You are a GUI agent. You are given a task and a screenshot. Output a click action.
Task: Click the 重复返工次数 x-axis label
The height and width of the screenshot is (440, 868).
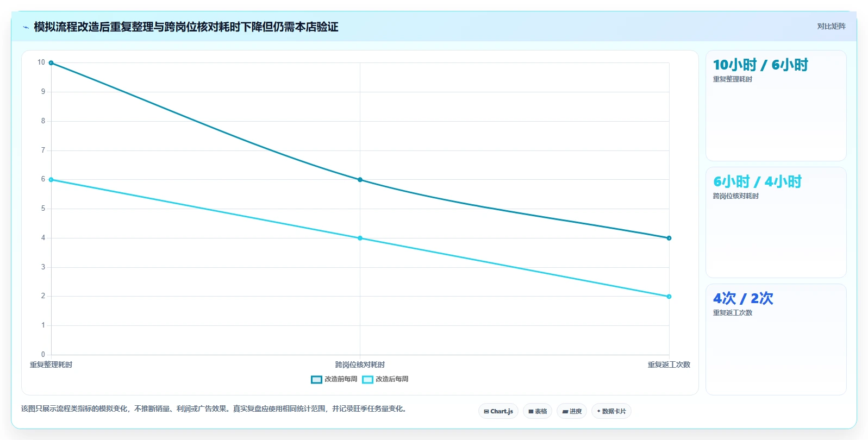click(x=669, y=364)
